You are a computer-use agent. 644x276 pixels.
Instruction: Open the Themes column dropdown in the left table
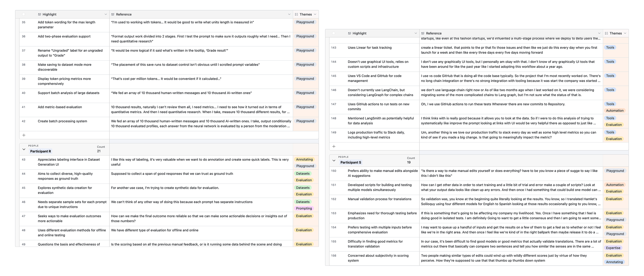(315, 14)
